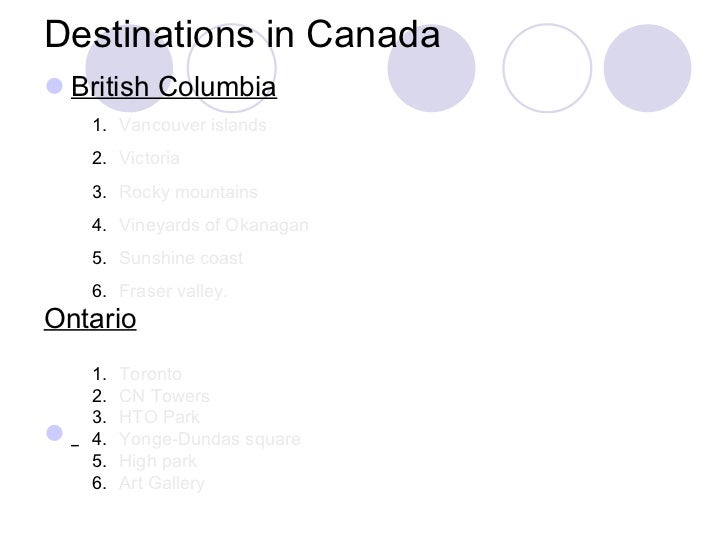Image resolution: width=728 pixels, height=546 pixels.
Task: Click the outlined circle behind the word 'in'
Action: coord(232,68)
